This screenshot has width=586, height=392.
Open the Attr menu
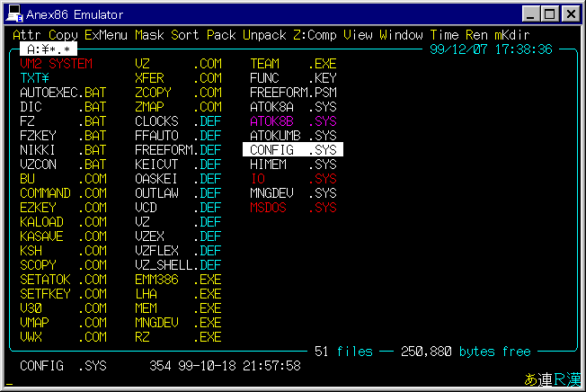point(27,35)
